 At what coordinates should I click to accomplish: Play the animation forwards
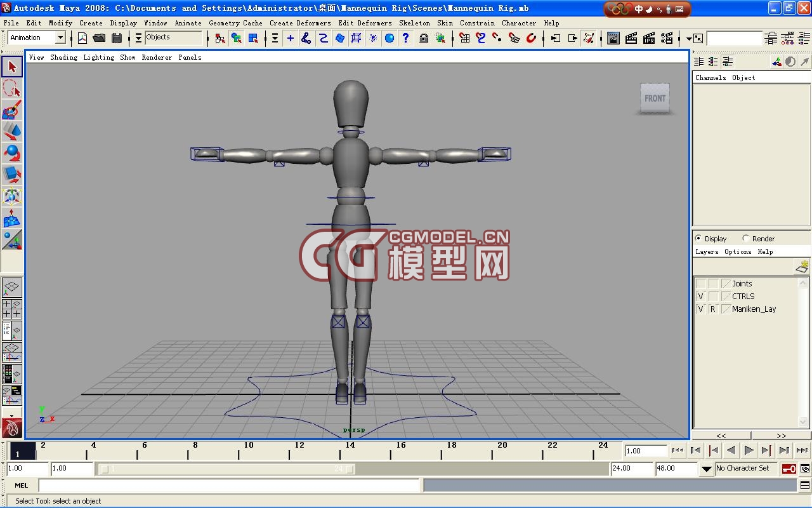749,450
